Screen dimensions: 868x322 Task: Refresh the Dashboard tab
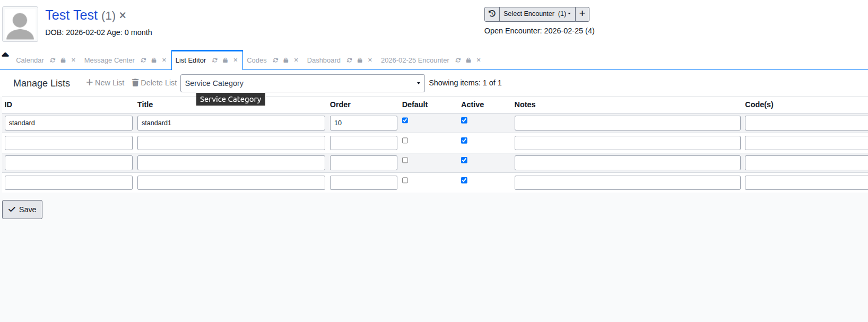click(349, 60)
